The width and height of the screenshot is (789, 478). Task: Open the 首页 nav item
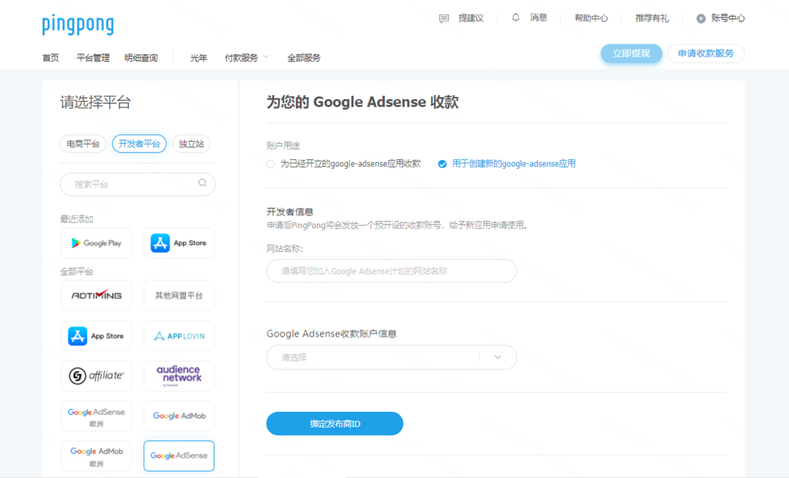click(50, 58)
